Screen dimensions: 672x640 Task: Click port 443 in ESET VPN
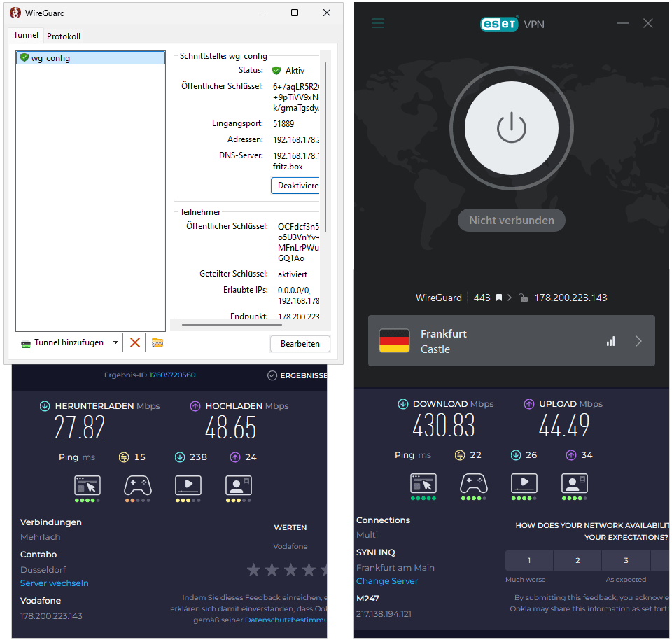[482, 298]
